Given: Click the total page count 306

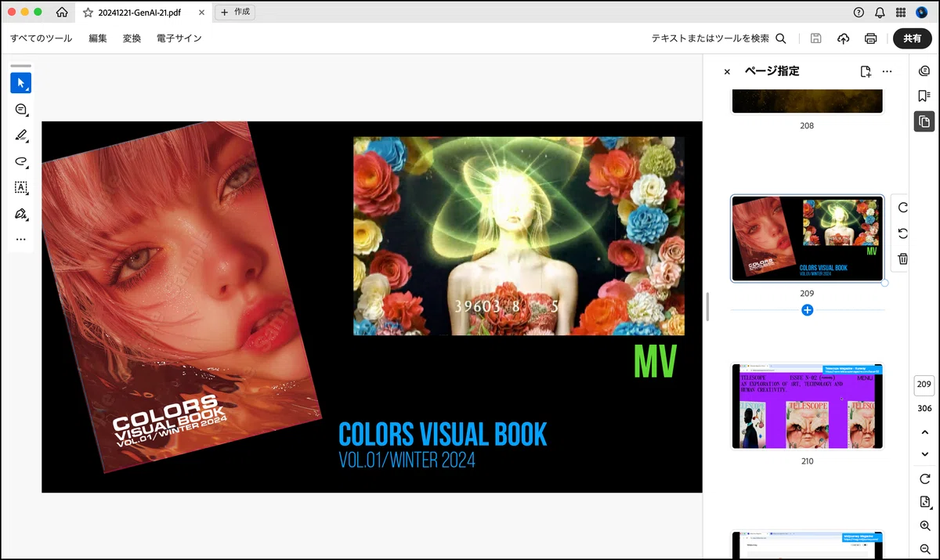Looking at the screenshot, I should click(x=924, y=408).
